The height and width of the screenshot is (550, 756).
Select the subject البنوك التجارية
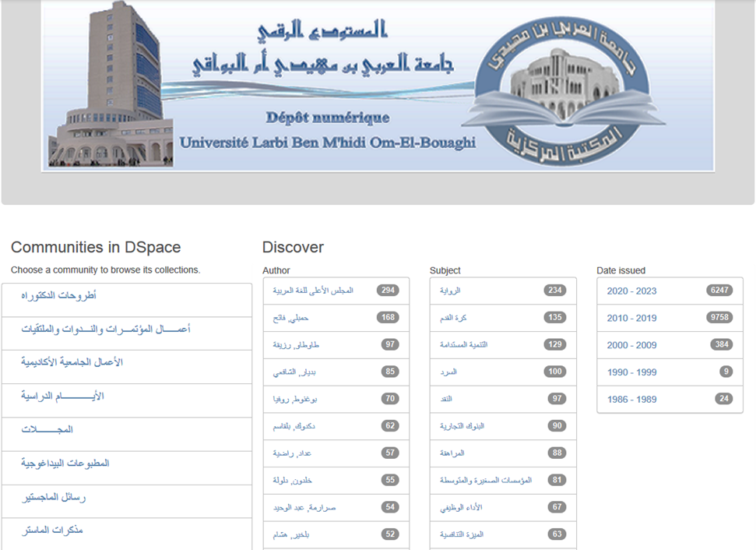click(x=462, y=426)
